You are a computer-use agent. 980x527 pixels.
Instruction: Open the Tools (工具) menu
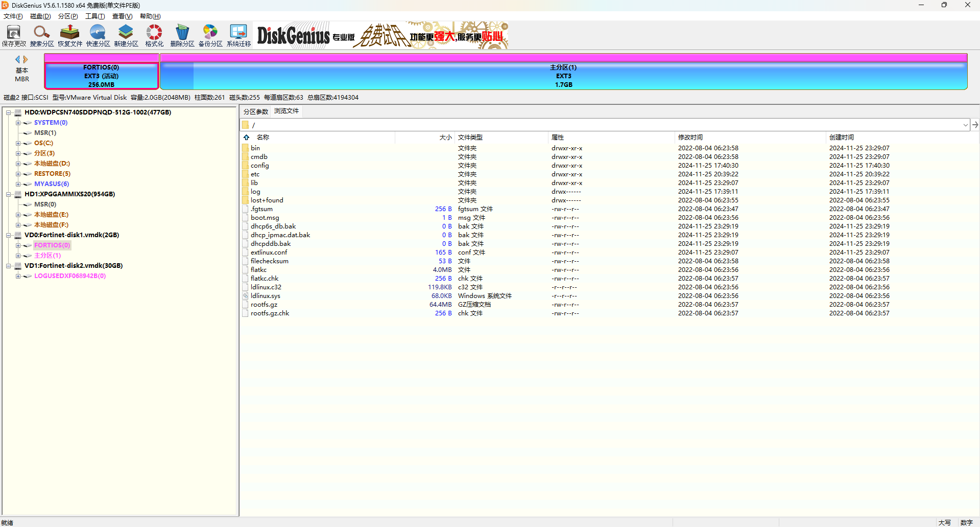pyautogui.click(x=94, y=16)
